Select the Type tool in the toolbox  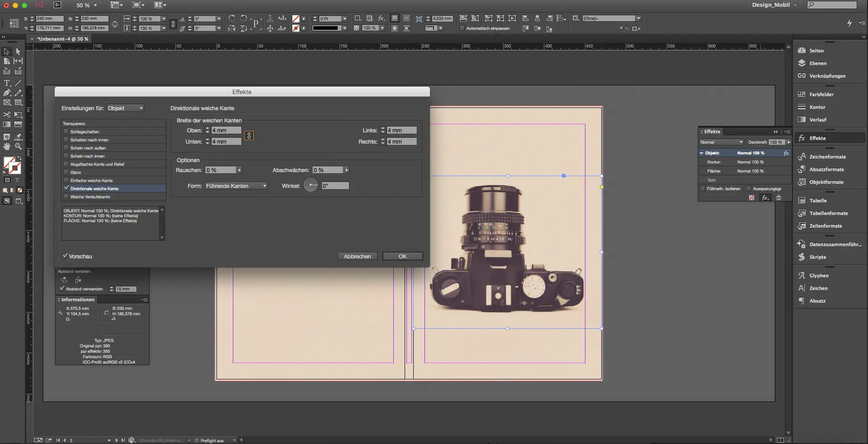(x=7, y=84)
